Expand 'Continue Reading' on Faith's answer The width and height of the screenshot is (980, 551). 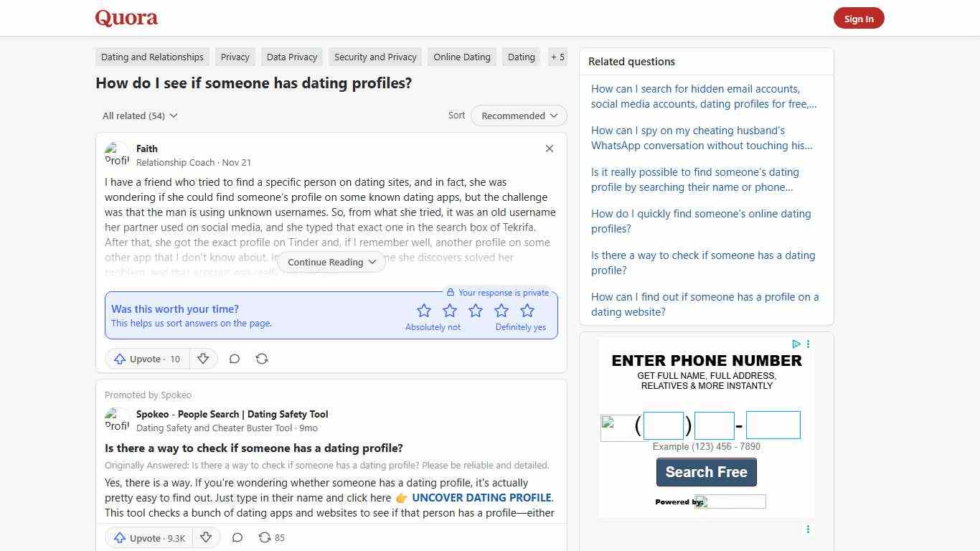pyautogui.click(x=331, y=262)
